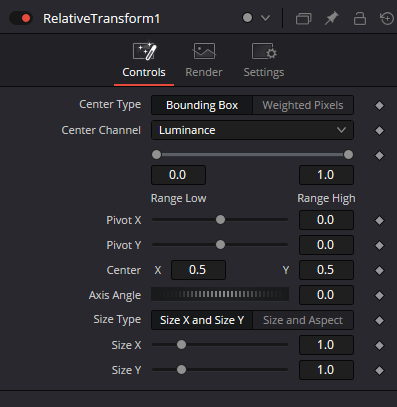Click the Center Channel keyframe diamond
397x407 pixels.
click(379, 131)
